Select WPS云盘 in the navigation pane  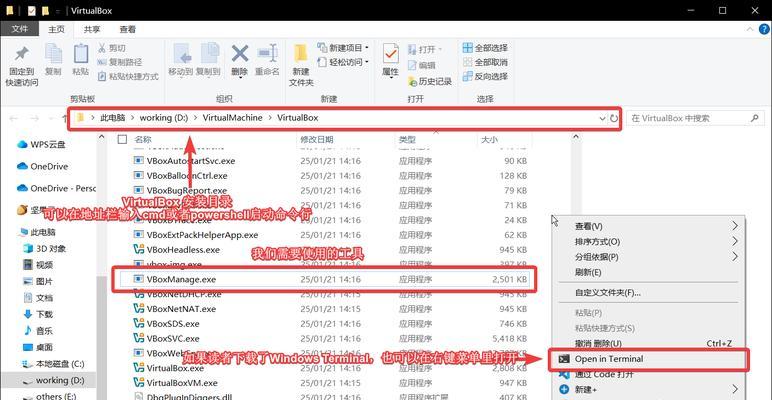(x=41, y=144)
